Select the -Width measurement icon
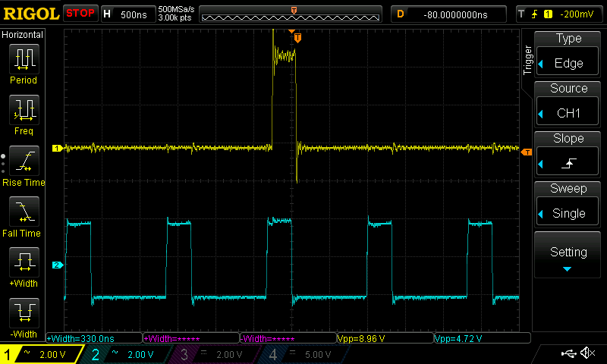607x364 pixels. 24,314
